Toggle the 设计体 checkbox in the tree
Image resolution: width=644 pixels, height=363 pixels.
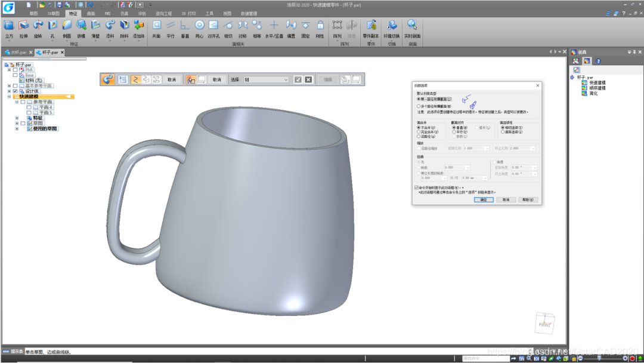15,91
